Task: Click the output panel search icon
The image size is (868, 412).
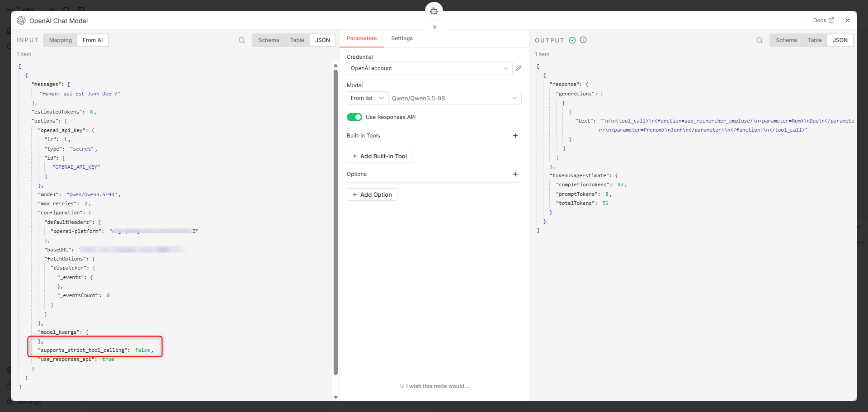Action: tap(759, 40)
